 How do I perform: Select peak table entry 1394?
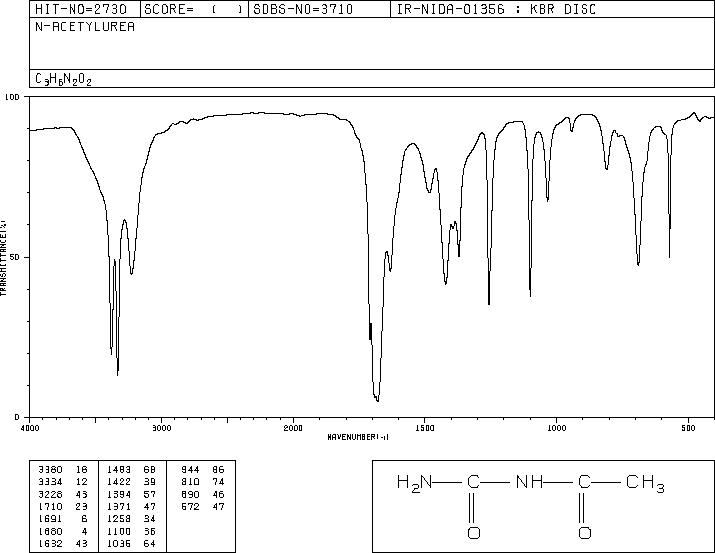click(x=119, y=494)
